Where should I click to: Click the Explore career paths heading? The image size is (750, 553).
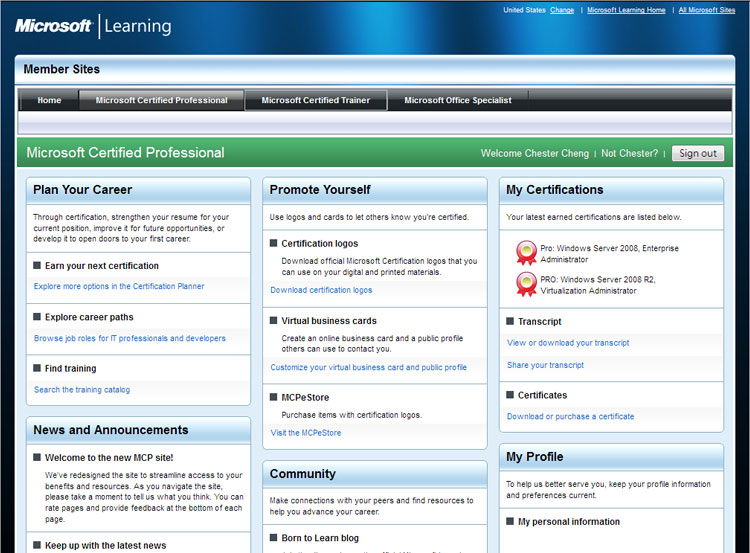point(89,317)
